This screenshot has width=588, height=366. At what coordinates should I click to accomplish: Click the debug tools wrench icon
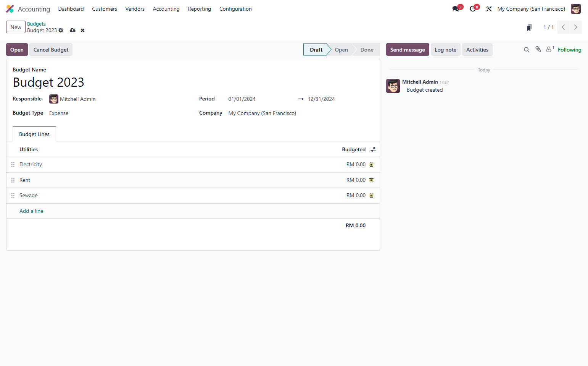[x=489, y=9]
